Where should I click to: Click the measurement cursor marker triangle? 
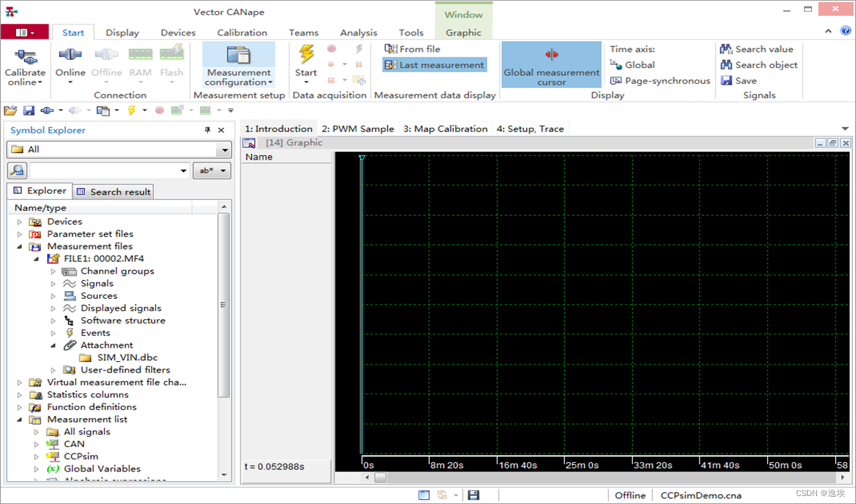click(x=361, y=158)
